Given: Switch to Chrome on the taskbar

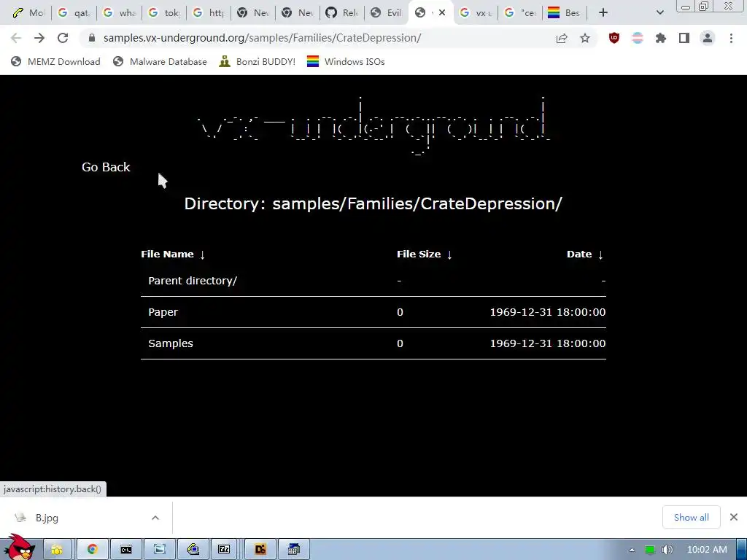Looking at the screenshot, I should pos(92,550).
